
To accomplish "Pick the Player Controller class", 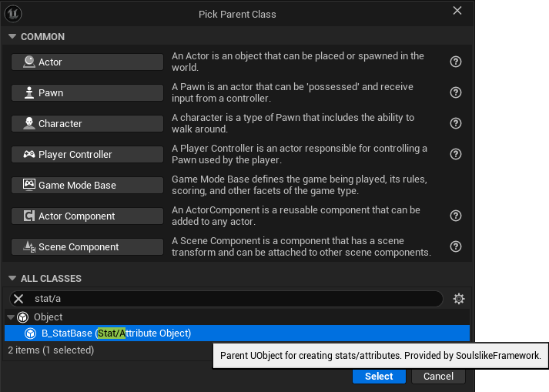I will point(87,155).
